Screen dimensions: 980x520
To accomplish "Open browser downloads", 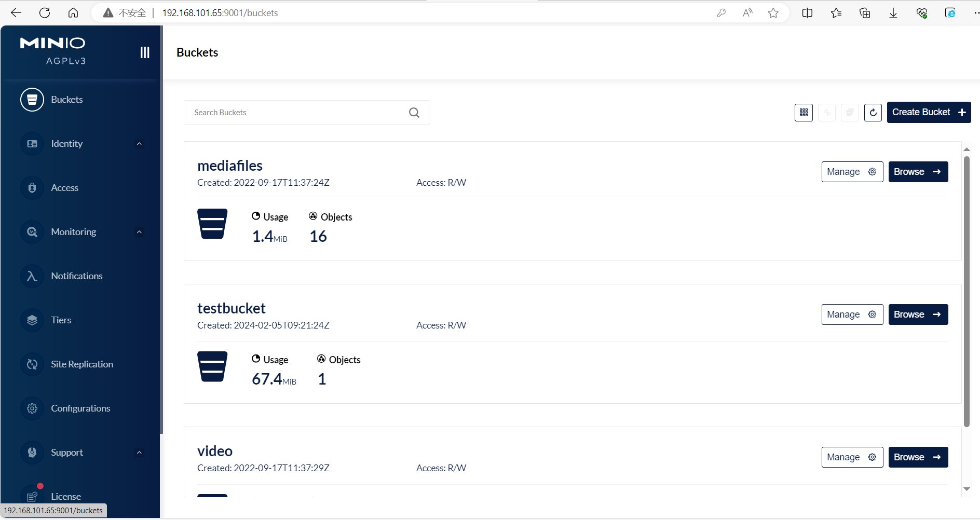I will (893, 13).
